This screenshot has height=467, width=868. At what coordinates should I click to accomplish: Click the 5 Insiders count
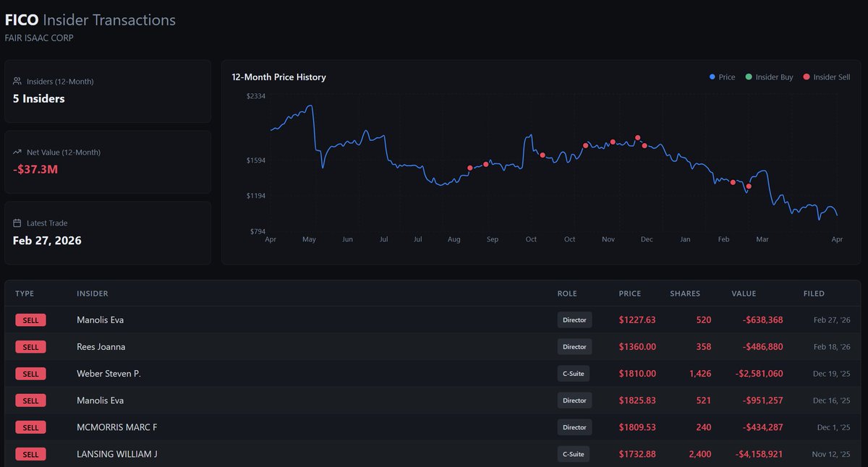click(39, 98)
